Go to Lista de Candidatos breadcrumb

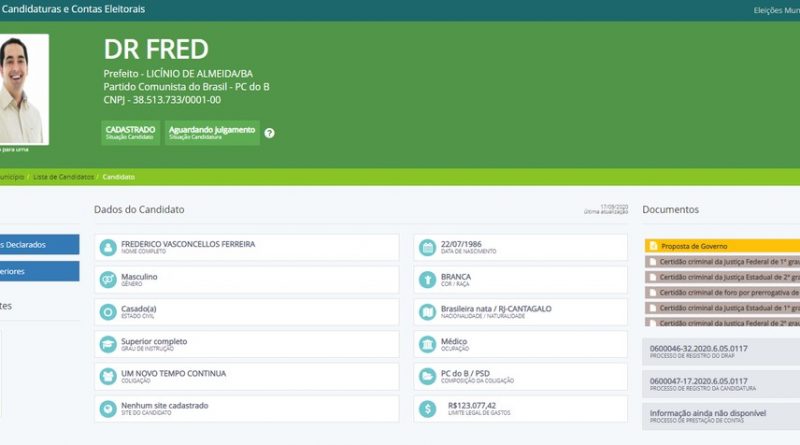(62, 177)
